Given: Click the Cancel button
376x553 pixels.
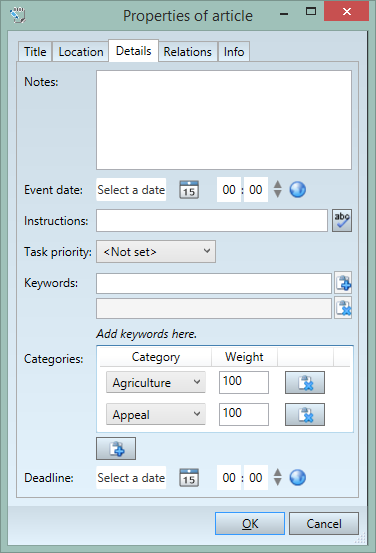Looking at the screenshot, I should click(324, 524).
